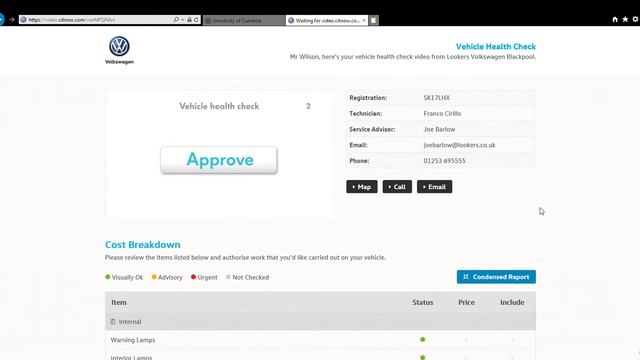Click the Visually Ok green legend dot
Image resolution: width=640 pixels, height=360 pixels.
point(108,277)
